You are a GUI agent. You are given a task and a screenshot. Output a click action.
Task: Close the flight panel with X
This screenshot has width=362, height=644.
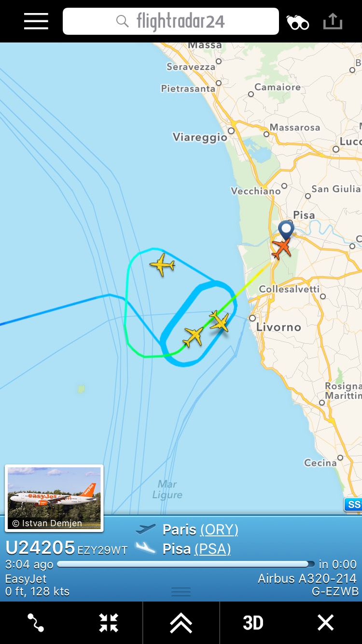click(325, 623)
